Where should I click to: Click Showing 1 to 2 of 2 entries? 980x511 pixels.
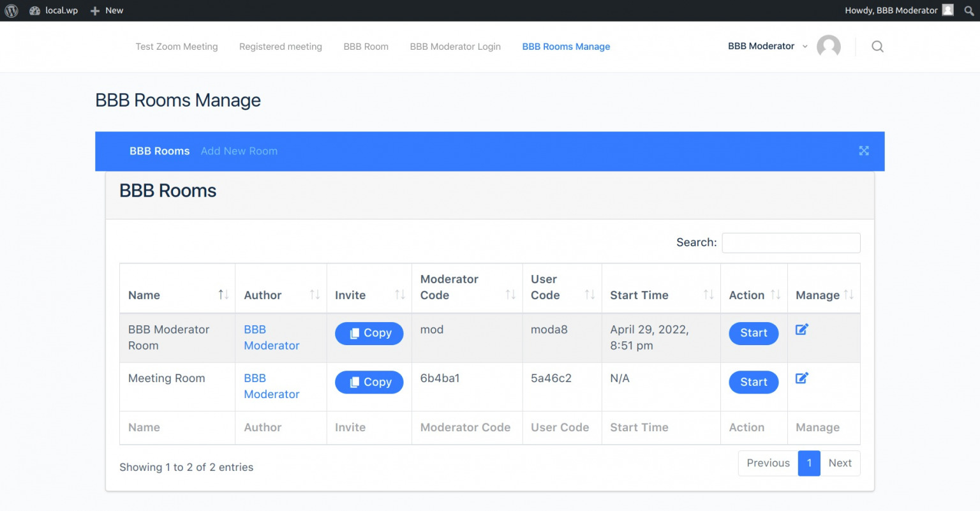(186, 467)
